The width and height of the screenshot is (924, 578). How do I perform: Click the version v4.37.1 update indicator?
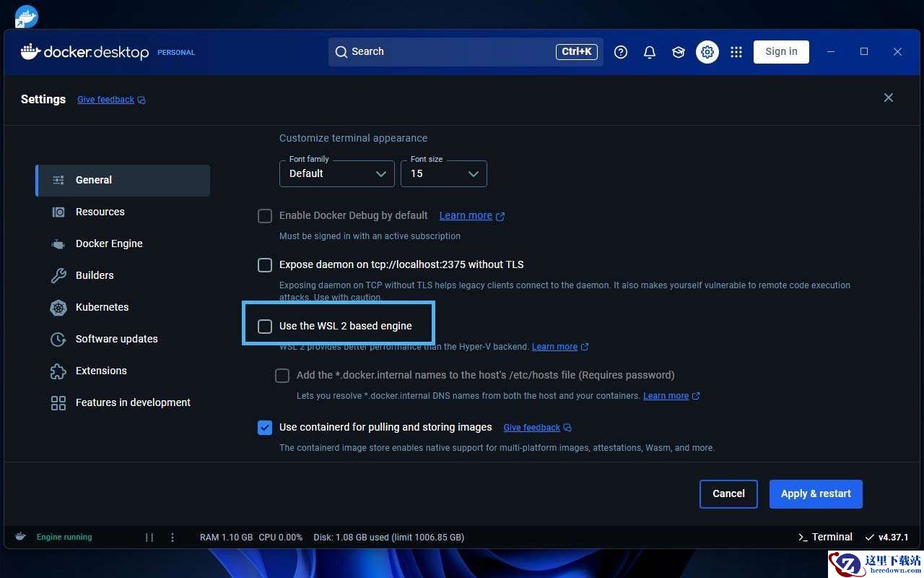click(886, 537)
